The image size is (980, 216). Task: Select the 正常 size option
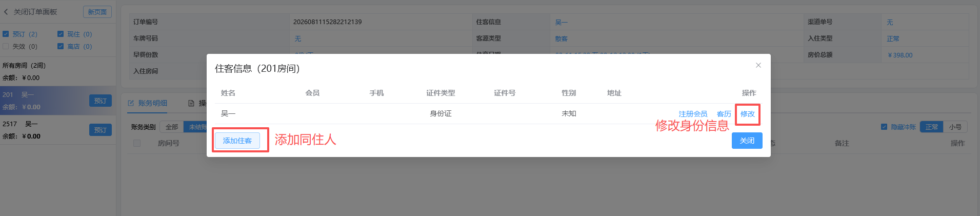932,127
